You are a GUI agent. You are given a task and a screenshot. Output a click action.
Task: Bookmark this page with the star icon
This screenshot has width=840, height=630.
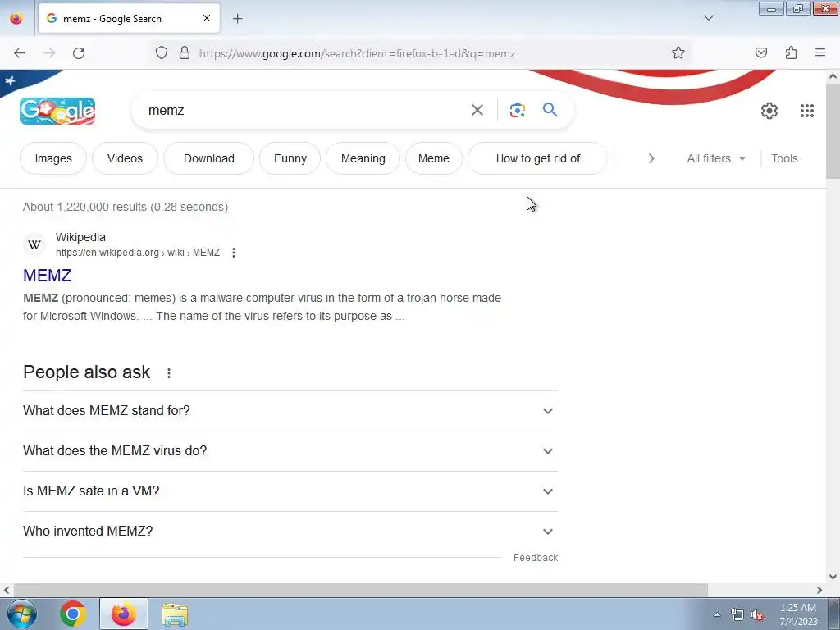point(678,53)
